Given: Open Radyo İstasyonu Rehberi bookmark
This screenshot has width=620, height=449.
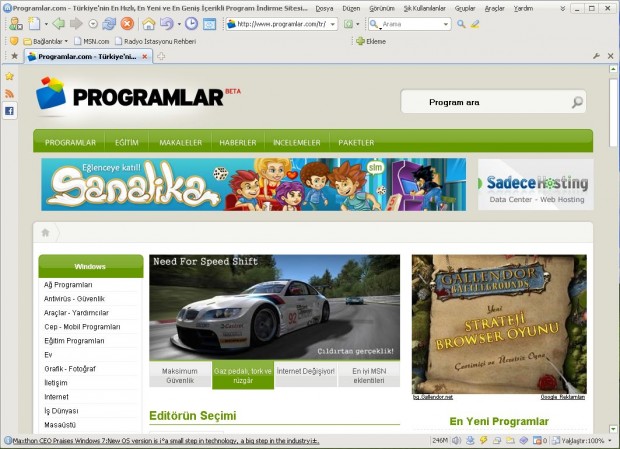Looking at the screenshot, I should coord(155,41).
